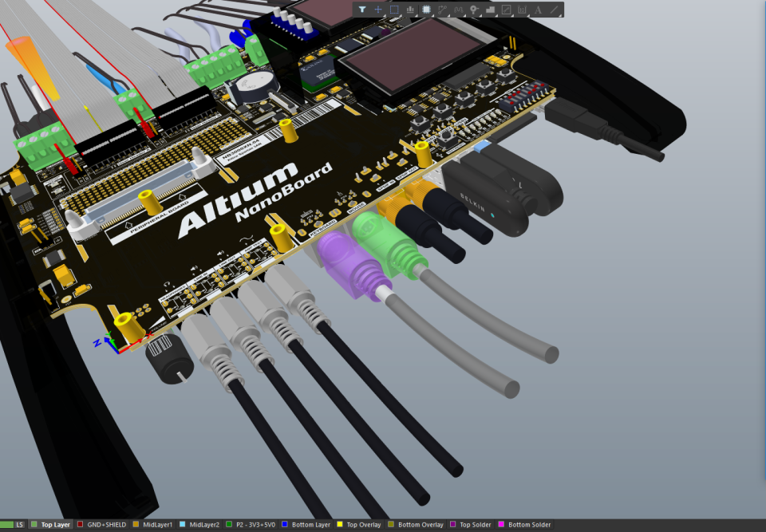Click the place line tool icon
The height and width of the screenshot is (532, 766).
[x=554, y=10]
